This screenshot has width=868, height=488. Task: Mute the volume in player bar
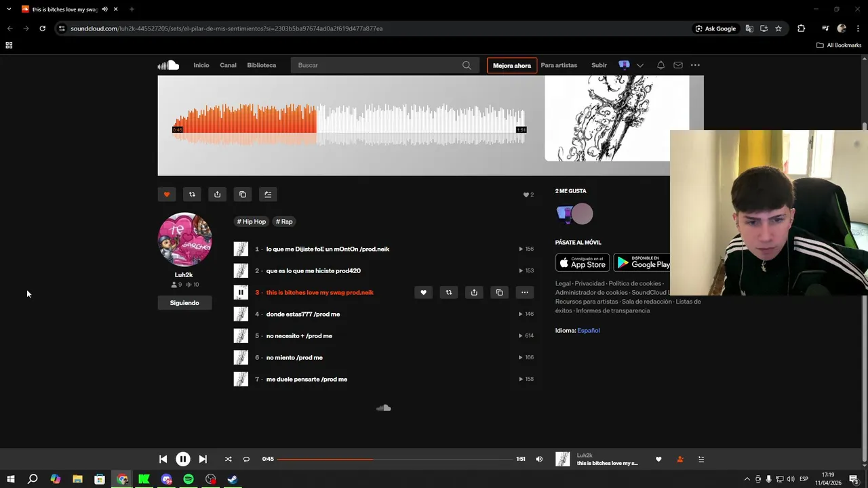(x=539, y=459)
